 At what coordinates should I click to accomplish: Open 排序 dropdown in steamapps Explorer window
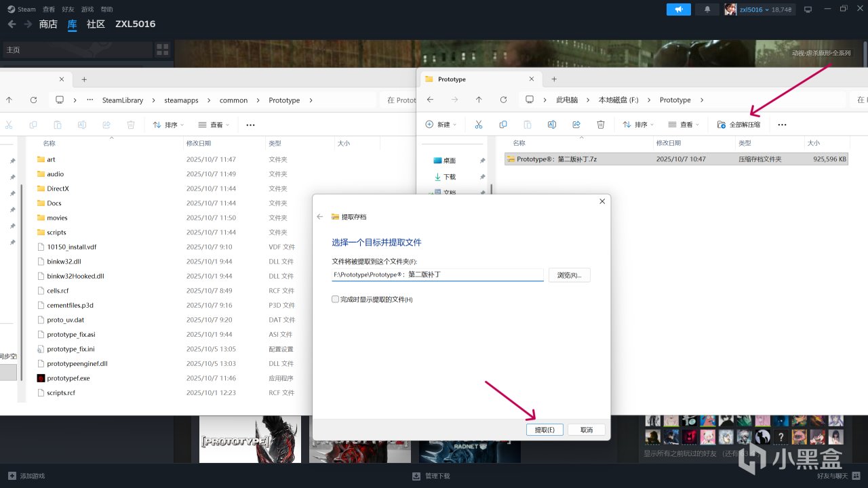(x=167, y=125)
